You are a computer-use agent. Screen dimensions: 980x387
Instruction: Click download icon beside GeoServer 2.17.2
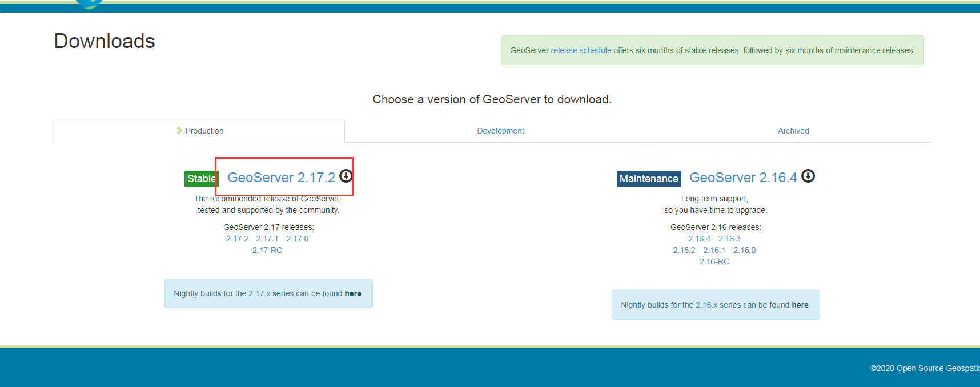(346, 176)
